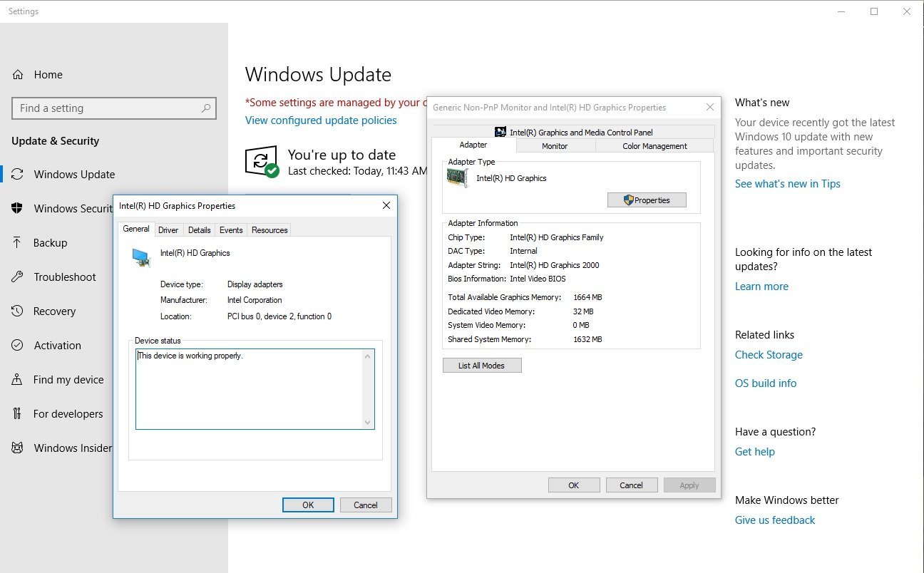924x573 pixels.
Task: Click OK in Intel HD Graphics Properties dialog
Action: pyautogui.click(x=308, y=505)
